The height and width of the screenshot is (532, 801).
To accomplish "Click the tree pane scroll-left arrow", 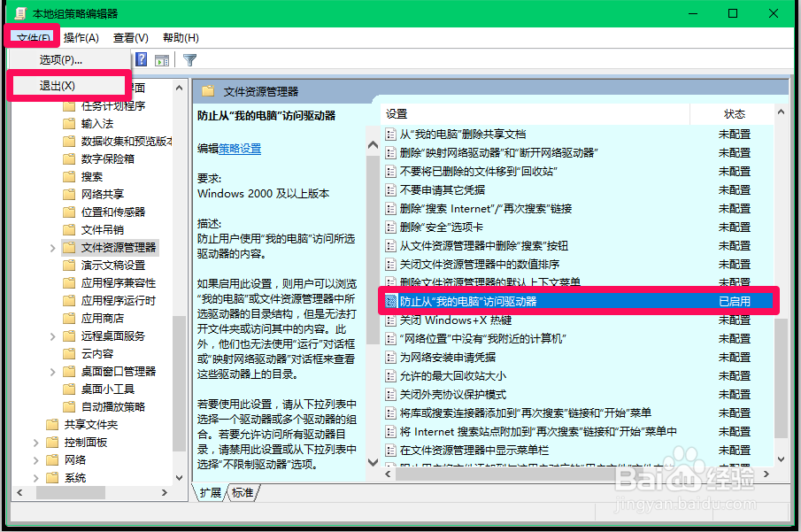I will pos(19,493).
